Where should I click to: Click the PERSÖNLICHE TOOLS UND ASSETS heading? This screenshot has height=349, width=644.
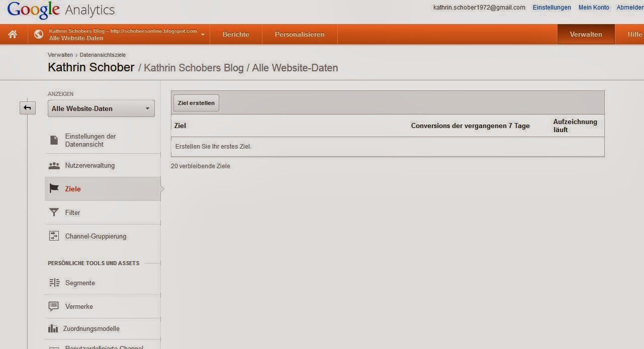pyautogui.click(x=94, y=263)
